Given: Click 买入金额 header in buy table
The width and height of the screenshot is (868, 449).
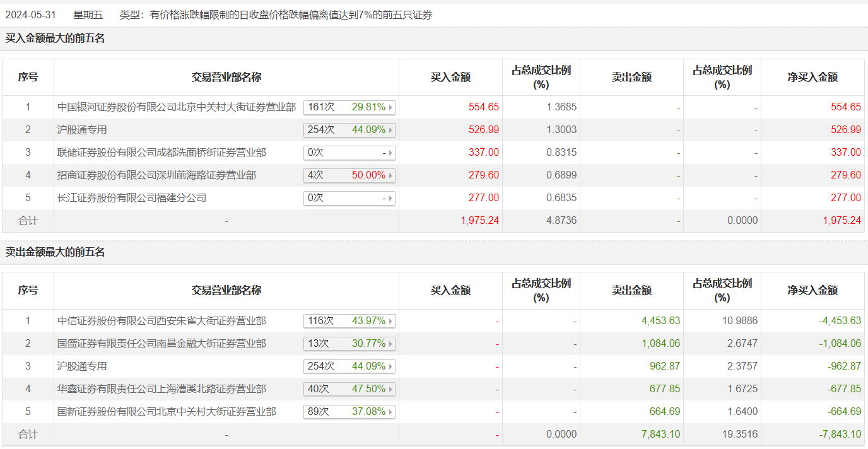Looking at the screenshot, I should pyautogui.click(x=450, y=78).
